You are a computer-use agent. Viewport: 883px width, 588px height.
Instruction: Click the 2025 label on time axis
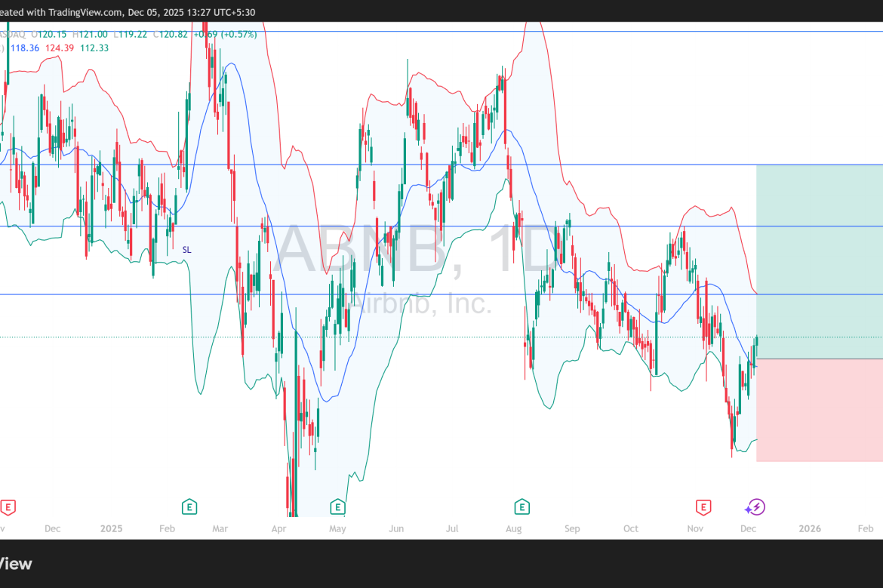pos(110,529)
